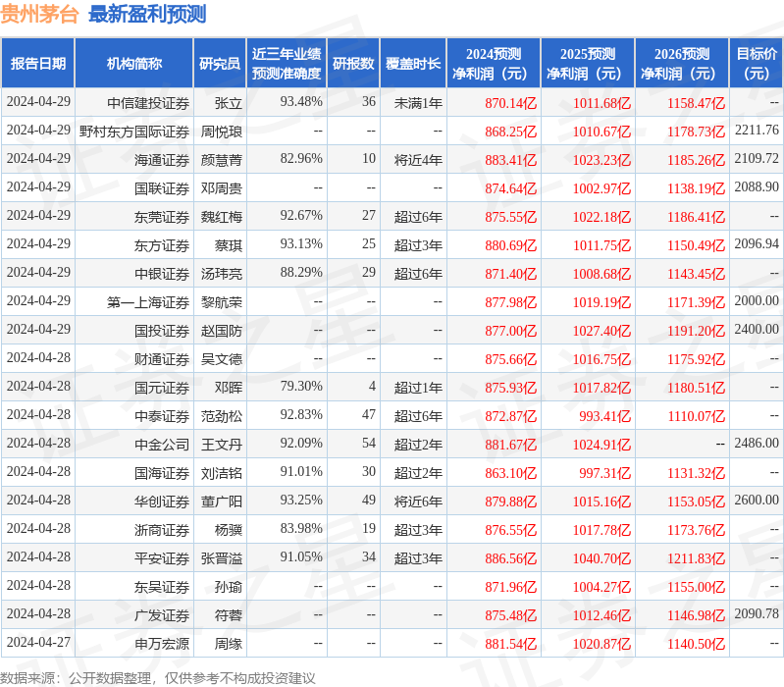Click researcher 杨骥
This screenshot has height=687, width=784.
point(229,531)
